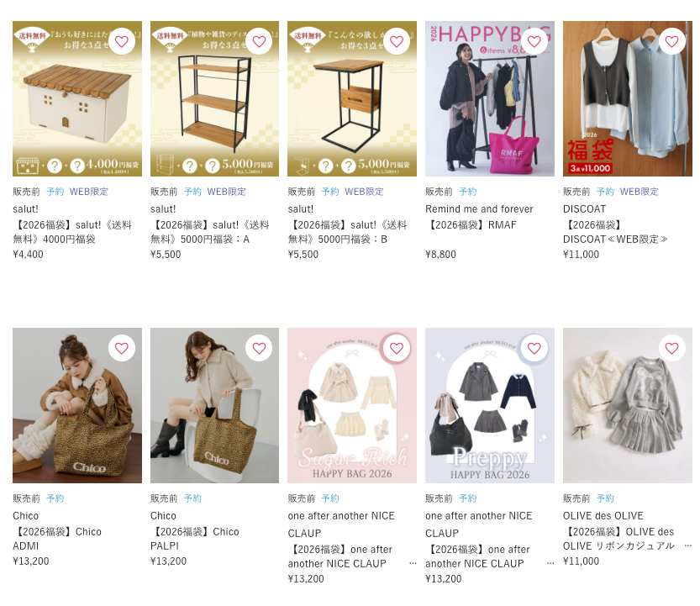This screenshot has height=606, width=700.
Task: Click the OLIVE des OLIVE brand name
Action: [x=603, y=516]
